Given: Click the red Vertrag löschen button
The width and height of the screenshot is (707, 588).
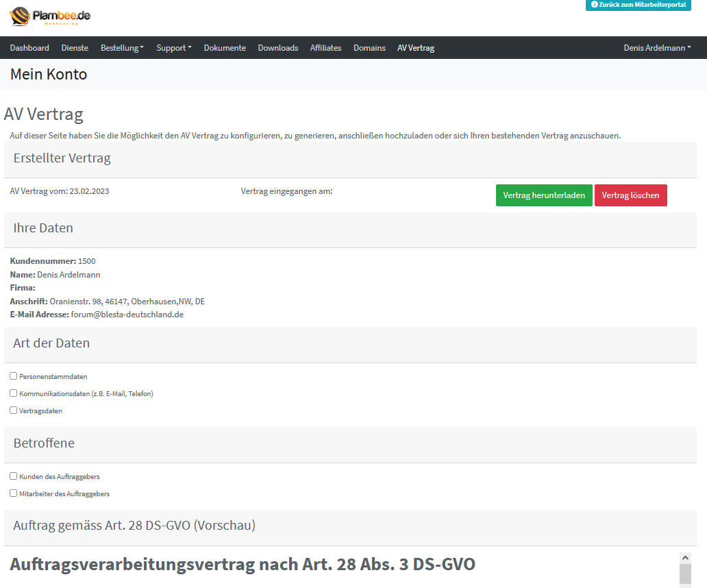Looking at the screenshot, I should [x=630, y=195].
